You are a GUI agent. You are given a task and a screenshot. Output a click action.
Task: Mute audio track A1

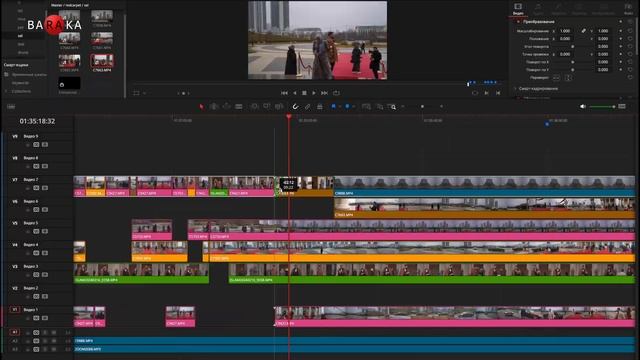pos(53,333)
